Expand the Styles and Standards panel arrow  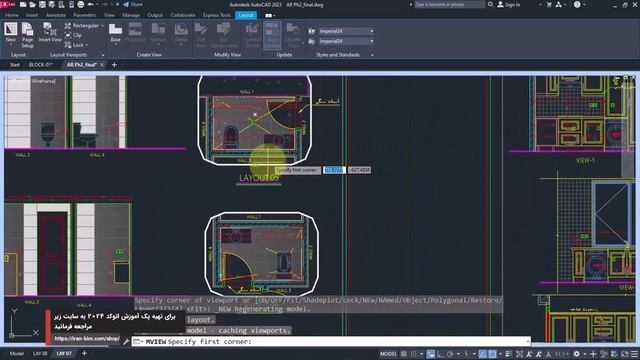coord(372,55)
